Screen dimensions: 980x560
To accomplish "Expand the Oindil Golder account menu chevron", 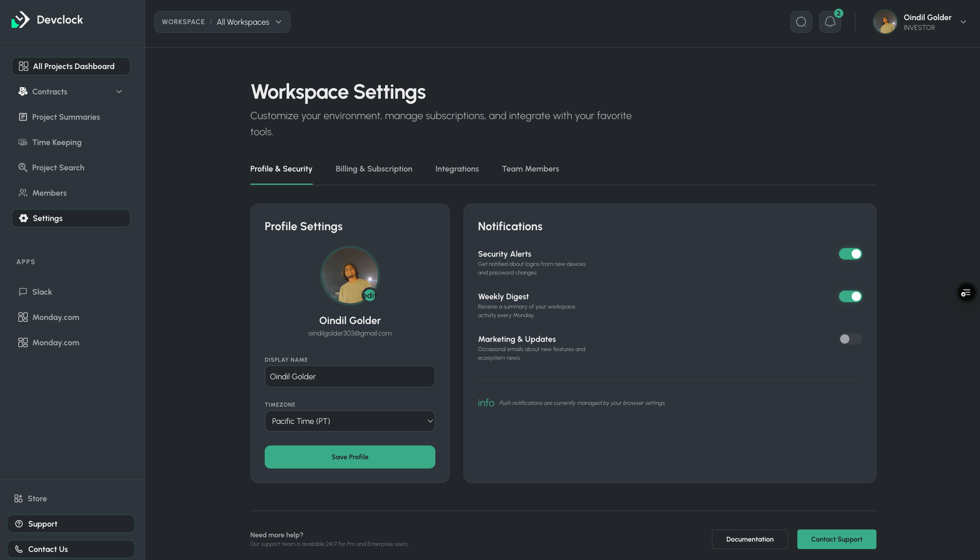I will (963, 22).
